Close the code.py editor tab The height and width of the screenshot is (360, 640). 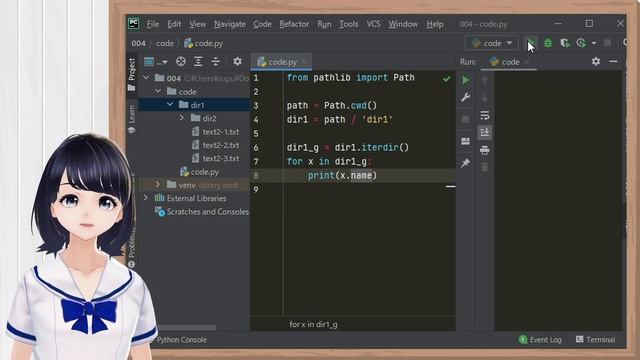coord(304,62)
